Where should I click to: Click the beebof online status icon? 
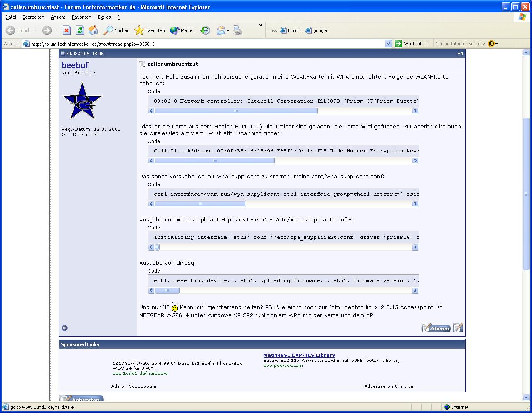(x=64, y=328)
